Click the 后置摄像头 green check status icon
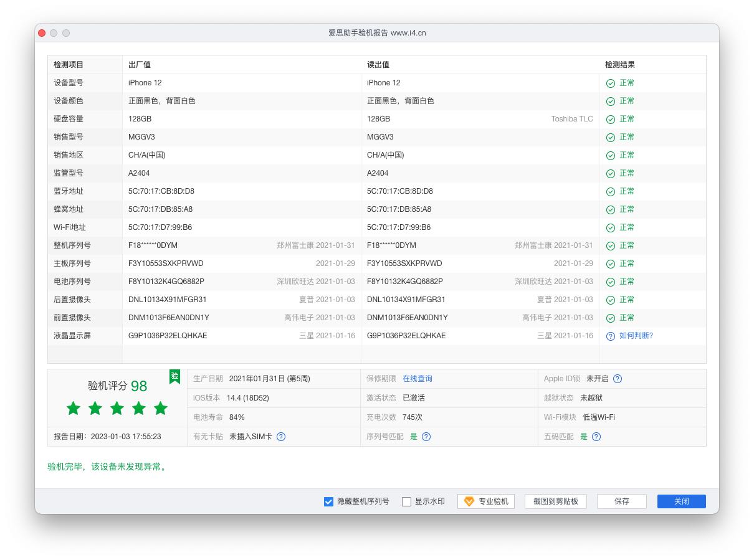The width and height of the screenshot is (754, 560). [x=611, y=300]
